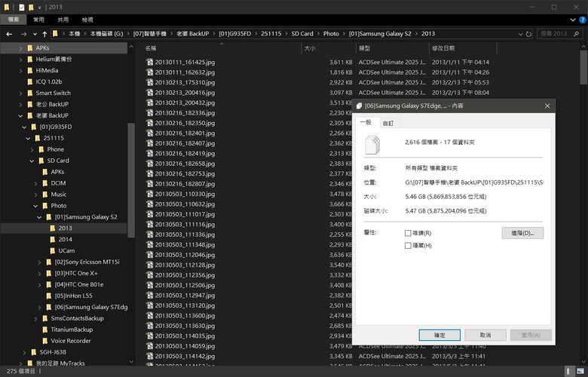Open the 共用 Share ribbon tab
The image size is (588, 377).
[x=63, y=20]
